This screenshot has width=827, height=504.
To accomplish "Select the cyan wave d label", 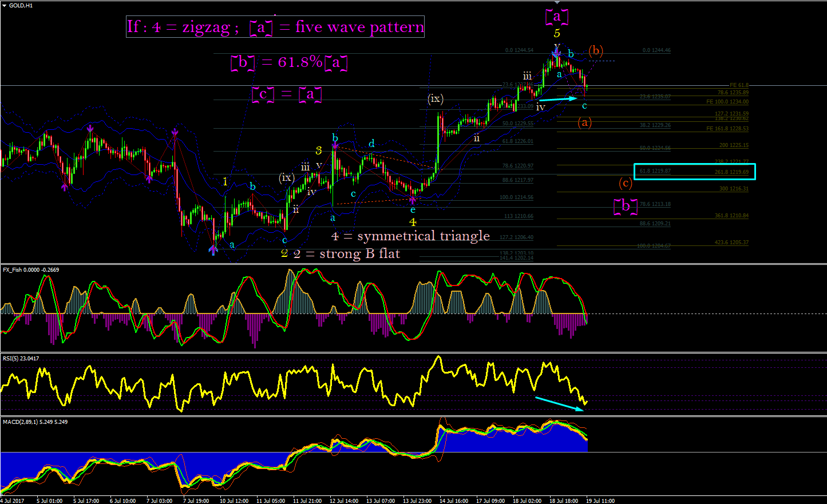I will (371, 143).
